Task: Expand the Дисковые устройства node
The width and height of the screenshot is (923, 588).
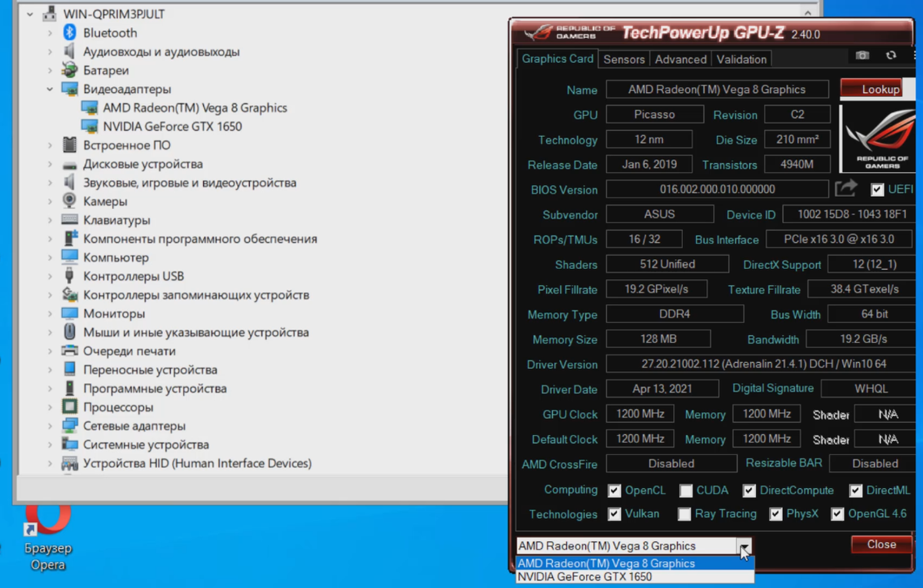Action: pos(49,164)
